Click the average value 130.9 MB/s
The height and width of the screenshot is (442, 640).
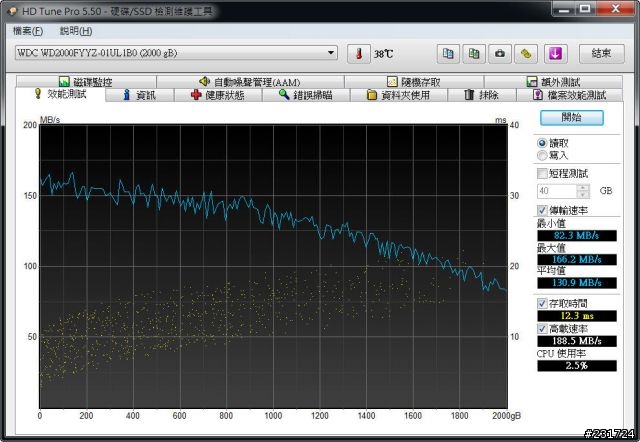[577, 283]
